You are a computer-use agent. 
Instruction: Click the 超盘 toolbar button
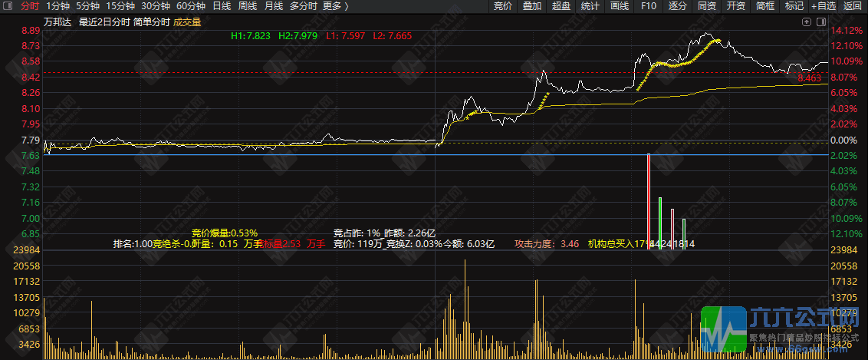click(x=561, y=7)
